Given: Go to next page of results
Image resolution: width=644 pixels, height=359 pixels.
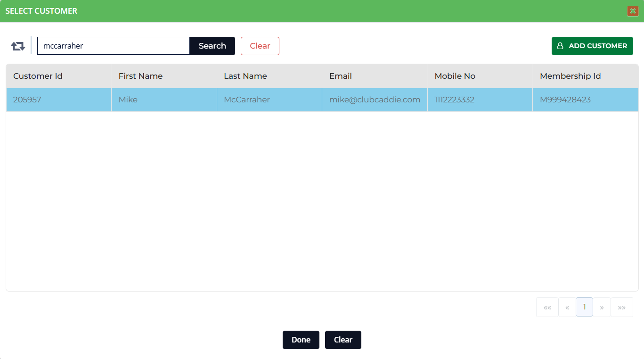Looking at the screenshot, I should [x=602, y=307].
